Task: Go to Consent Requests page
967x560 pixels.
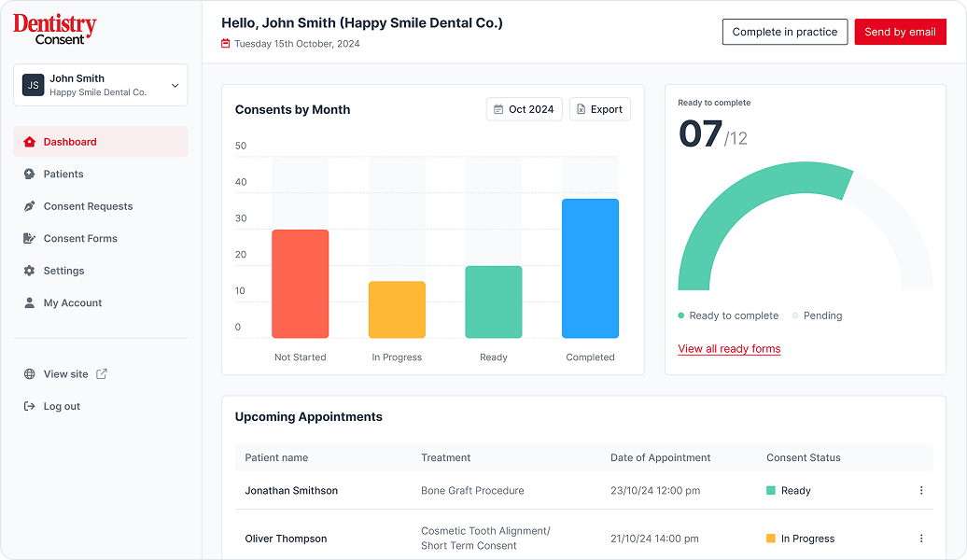Action: (x=88, y=206)
